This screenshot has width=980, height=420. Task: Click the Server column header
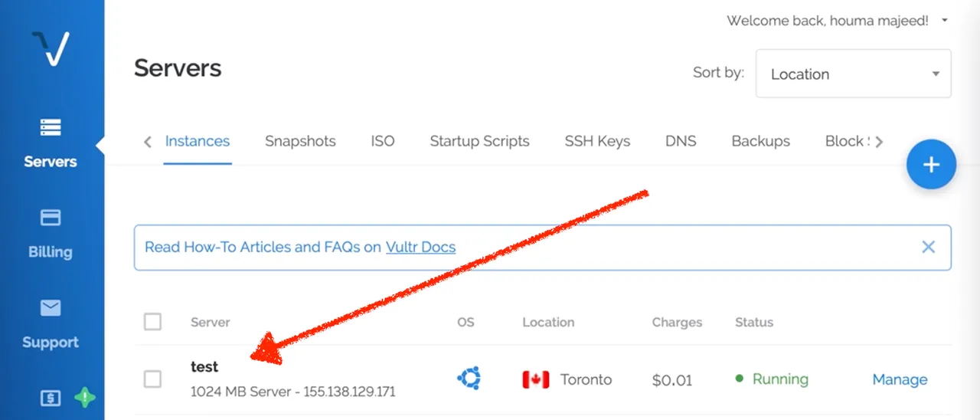210,322
